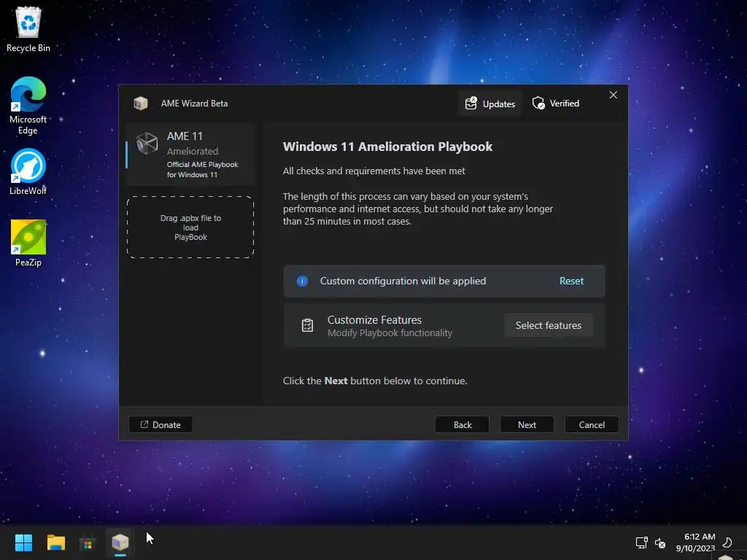
Task: Open Recycle Bin on desktop
Action: [x=28, y=29]
